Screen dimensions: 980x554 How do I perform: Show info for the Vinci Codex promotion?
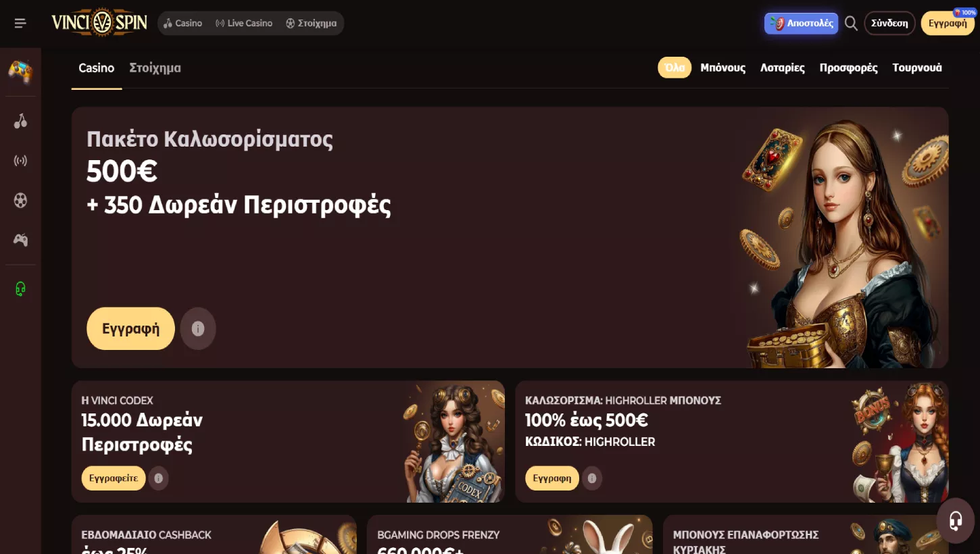tap(159, 478)
